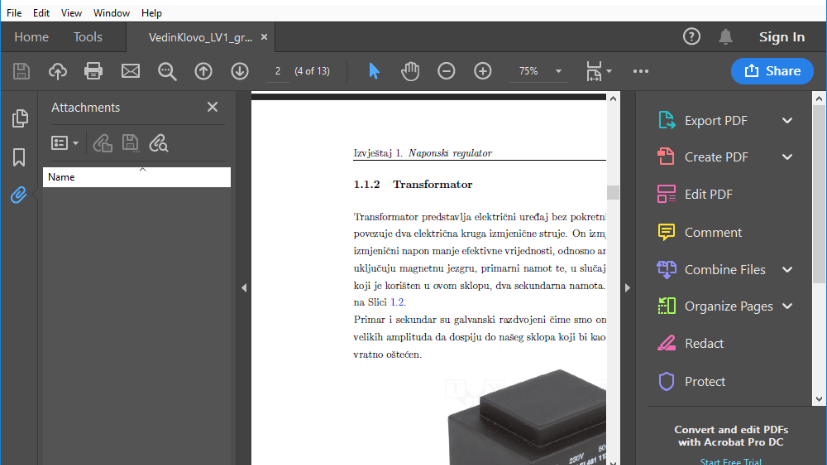Click the document vertical scrollbar thumb
Image resolution: width=827 pixels, height=465 pixels.
click(x=613, y=192)
